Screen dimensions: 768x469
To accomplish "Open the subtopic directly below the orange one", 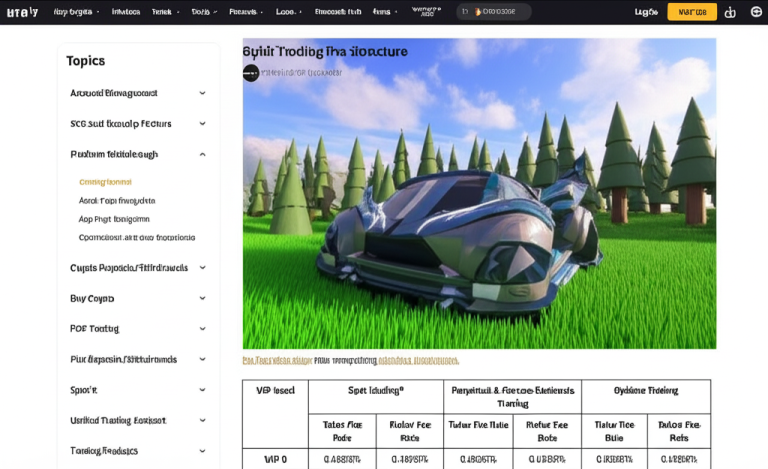I will coord(117,201).
